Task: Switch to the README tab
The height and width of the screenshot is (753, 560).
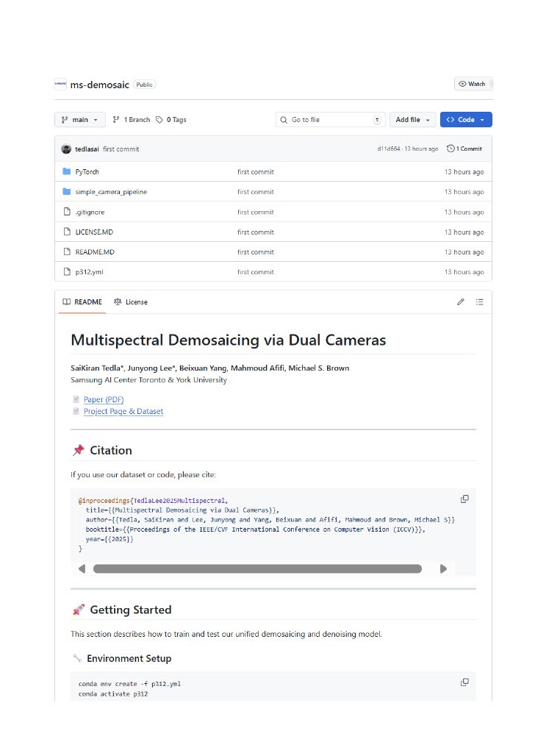Action: pos(82,302)
